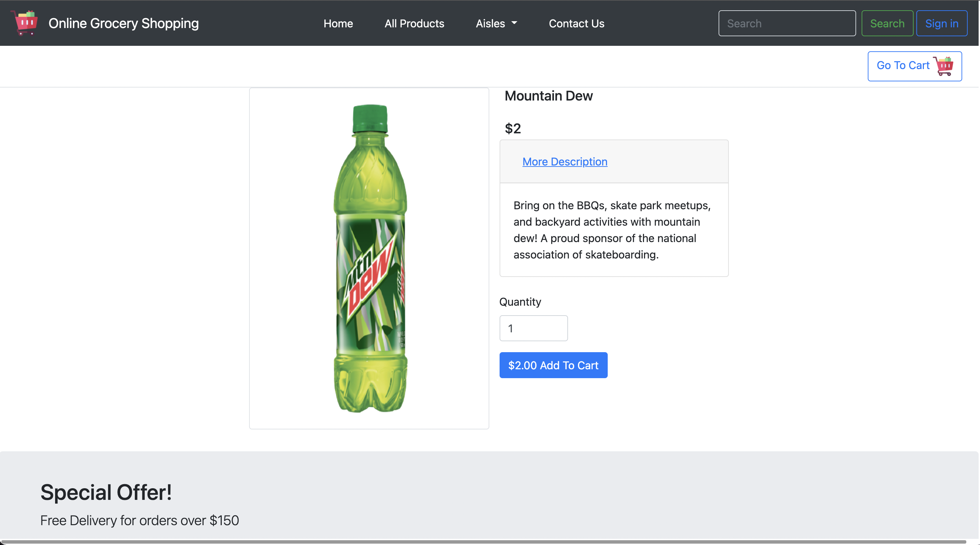Open the Contact Us page
This screenshot has height=545, width=980.
point(576,23)
